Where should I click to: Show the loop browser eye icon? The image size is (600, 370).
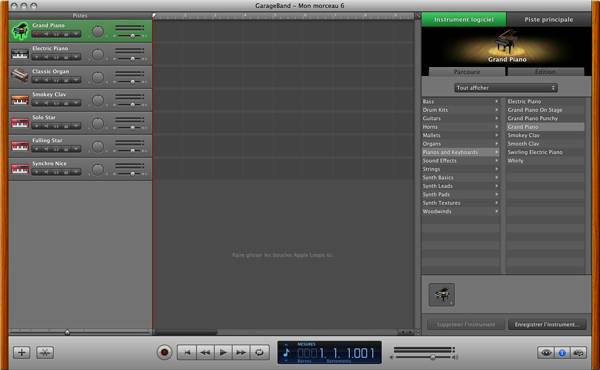coord(546,352)
